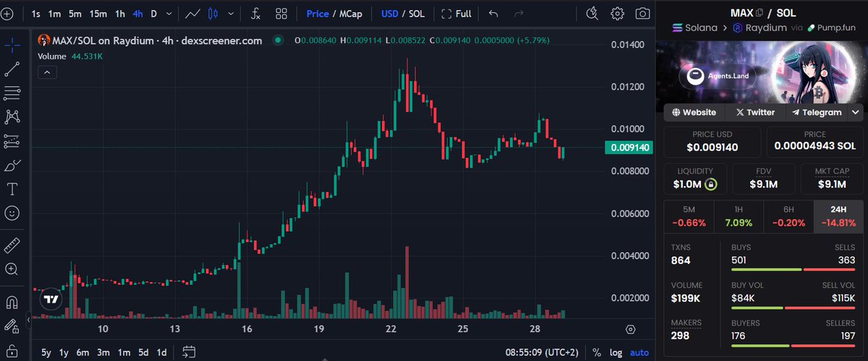The image size is (868, 361).
Task: Select the crosshair cursor tool
Action: point(12,45)
